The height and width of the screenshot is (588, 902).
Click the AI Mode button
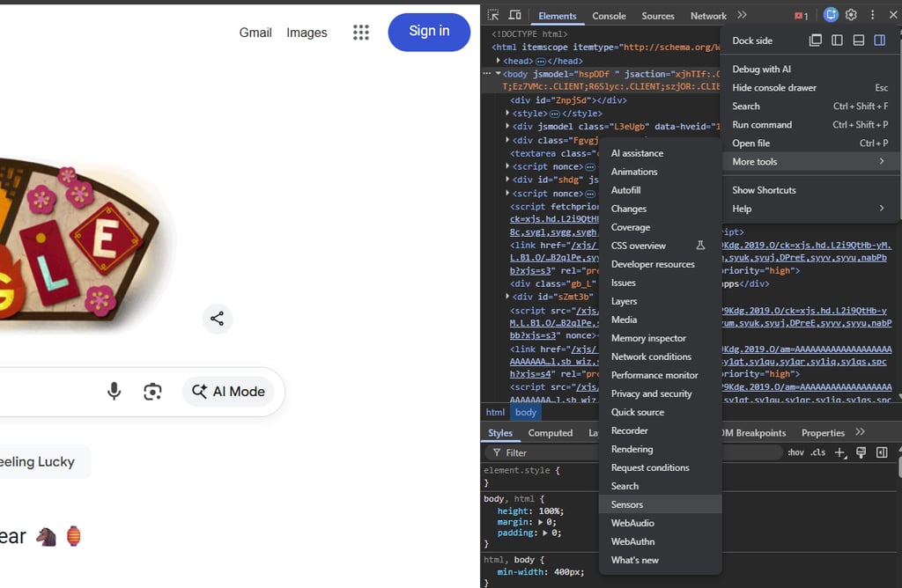(x=228, y=392)
